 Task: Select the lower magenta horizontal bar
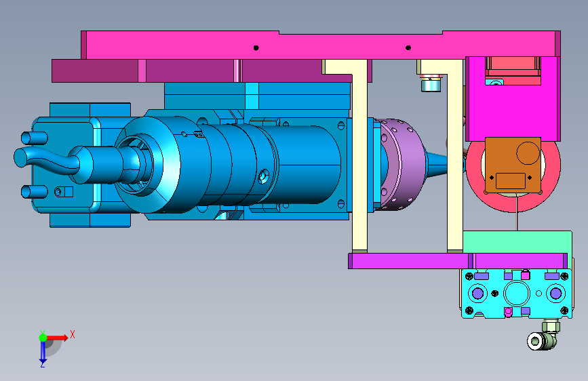coord(458,260)
